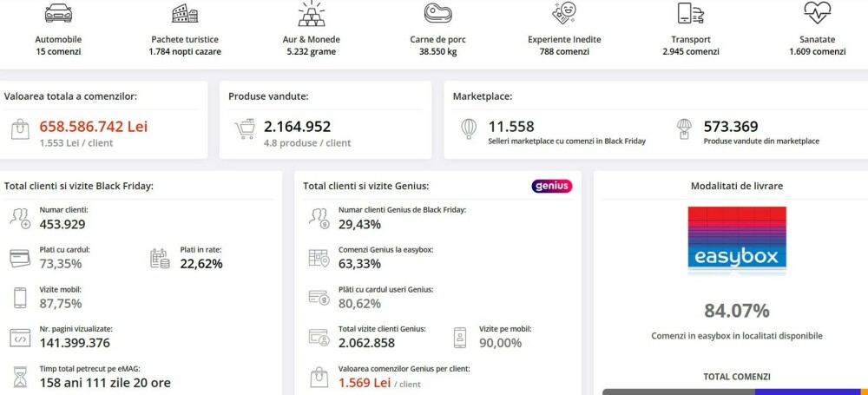Click the shopping cart Produse vandute icon
The height and width of the screenshot is (395, 868).
click(x=244, y=130)
